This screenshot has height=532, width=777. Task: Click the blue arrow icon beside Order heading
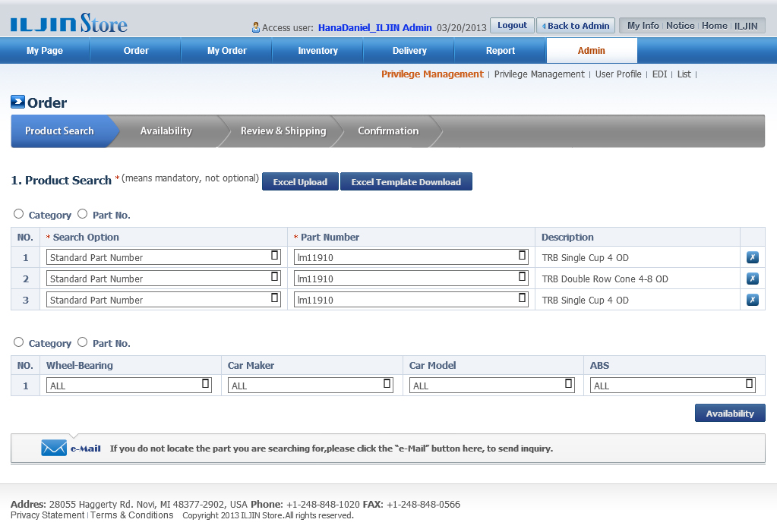pos(17,102)
